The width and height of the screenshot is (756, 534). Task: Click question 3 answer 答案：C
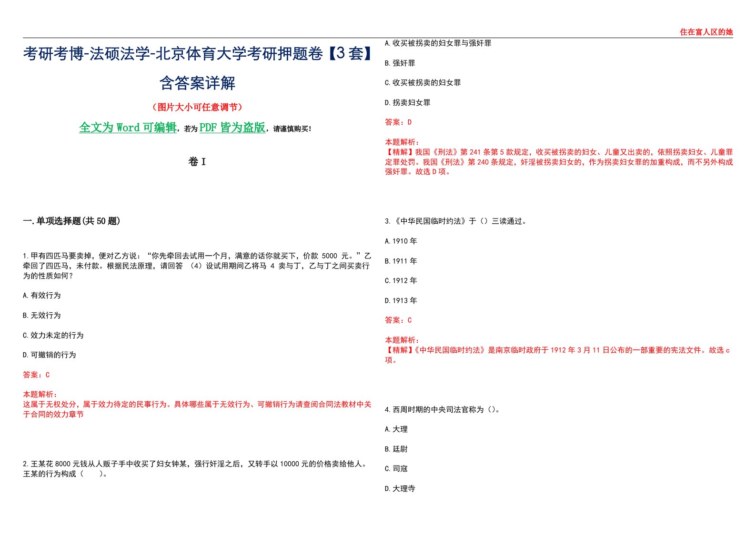click(x=398, y=320)
